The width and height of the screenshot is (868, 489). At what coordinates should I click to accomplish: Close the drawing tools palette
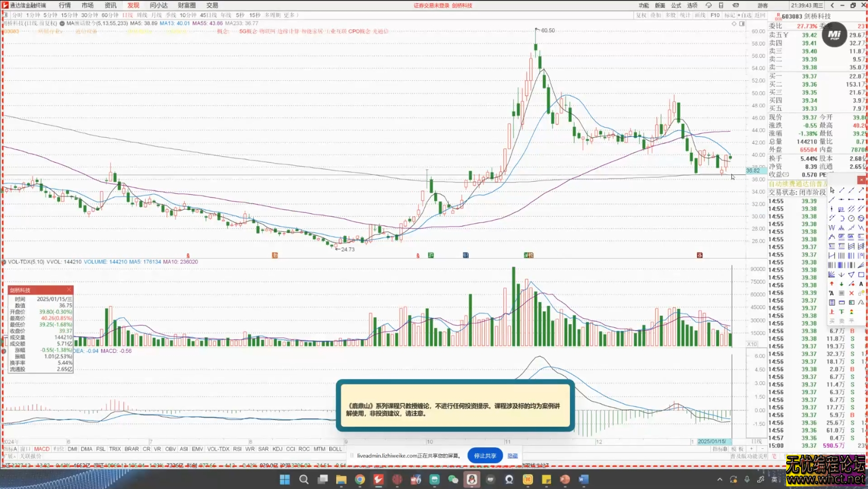(x=861, y=180)
